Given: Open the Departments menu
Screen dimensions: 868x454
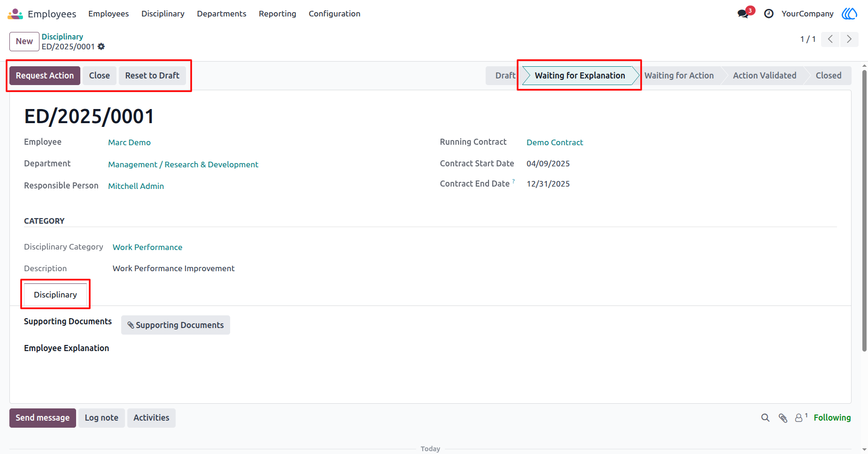Looking at the screenshot, I should coord(222,14).
